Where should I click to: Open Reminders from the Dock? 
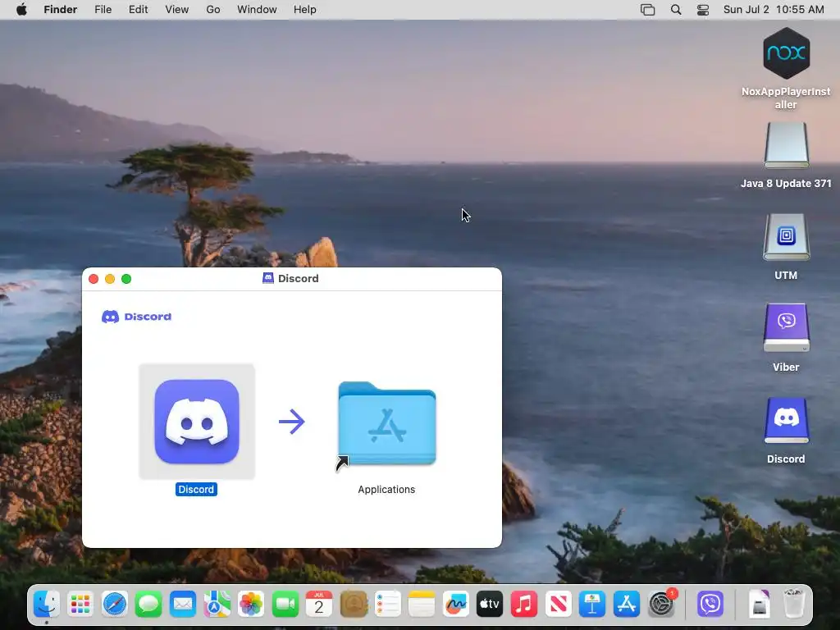(x=387, y=605)
